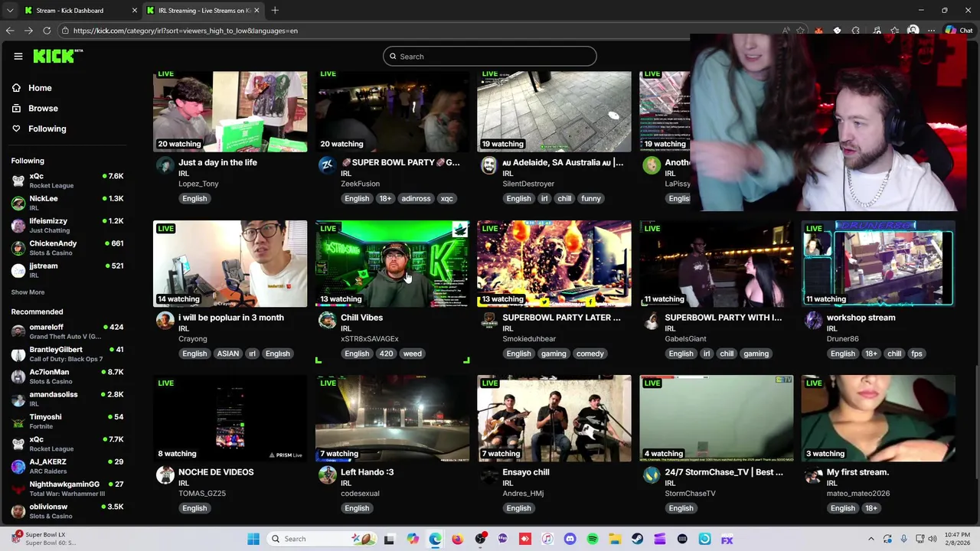This screenshot has width=980, height=551.
Task: Click the search input field
Action: tap(490, 56)
